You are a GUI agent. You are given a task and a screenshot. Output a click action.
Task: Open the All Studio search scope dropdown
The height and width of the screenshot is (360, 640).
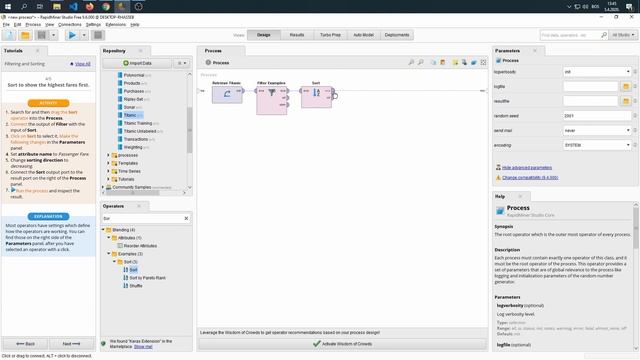(623, 35)
